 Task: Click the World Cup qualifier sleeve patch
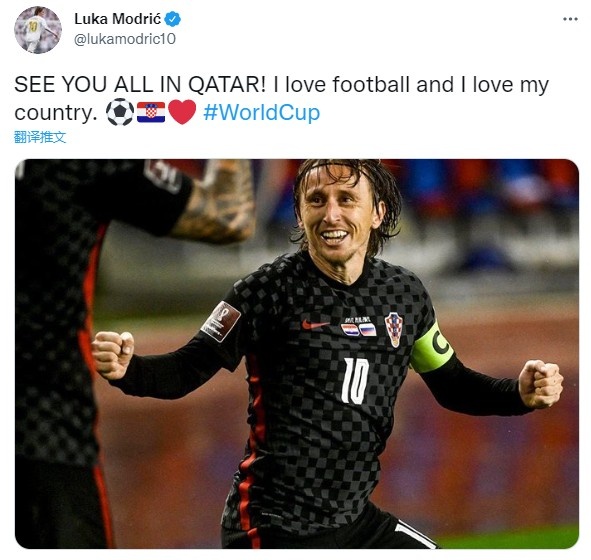tap(220, 321)
